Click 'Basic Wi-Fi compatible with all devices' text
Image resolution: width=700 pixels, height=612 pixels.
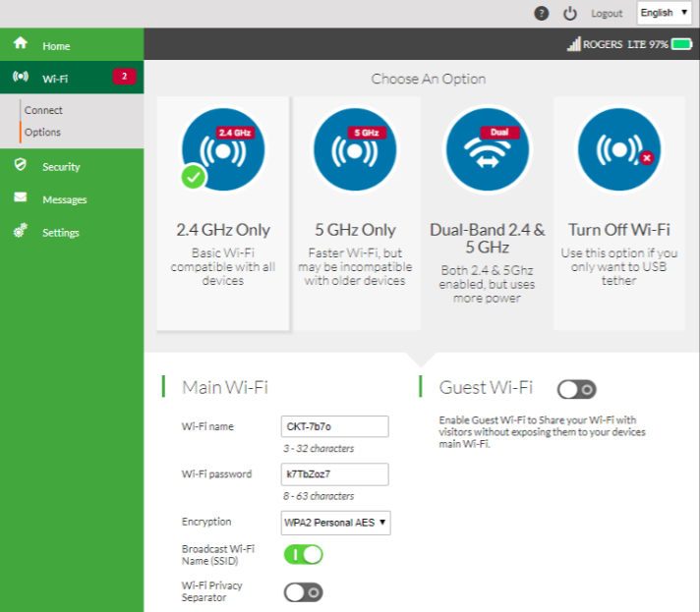223,267
